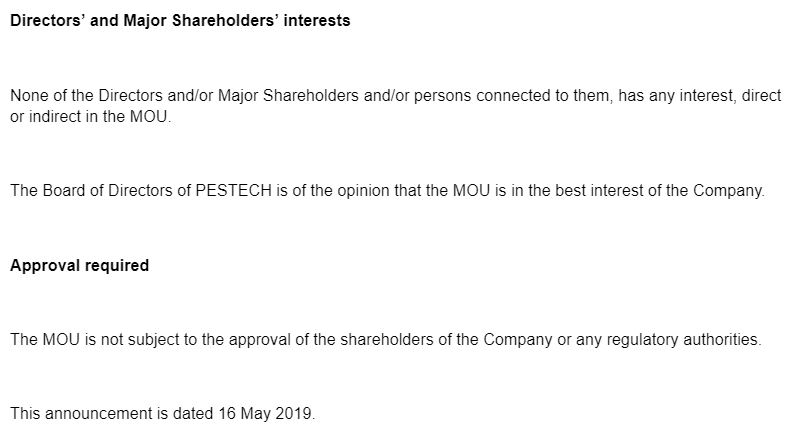Click the heading 'Directors' and Major Shareholders' interests'
This screenshot has height=440, width=803.
coord(180,20)
